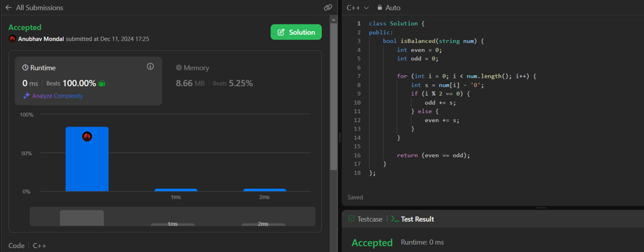This screenshot has width=644, height=252.
Task: Open Anubhav Mondal profile avatar
Action: pos(12,39)
